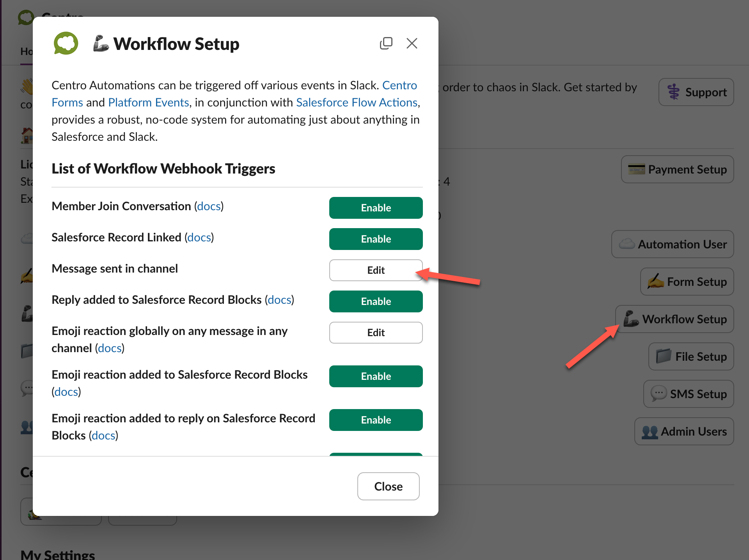Screen dimensions: 749x560
Task: Enable the Salesforce Record Linked trigger
Action: coord(376,239)
